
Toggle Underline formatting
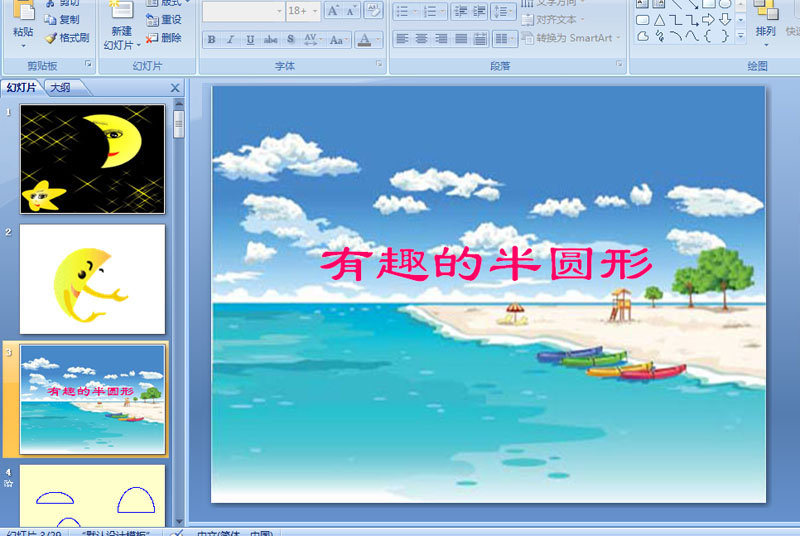[250, 39]
